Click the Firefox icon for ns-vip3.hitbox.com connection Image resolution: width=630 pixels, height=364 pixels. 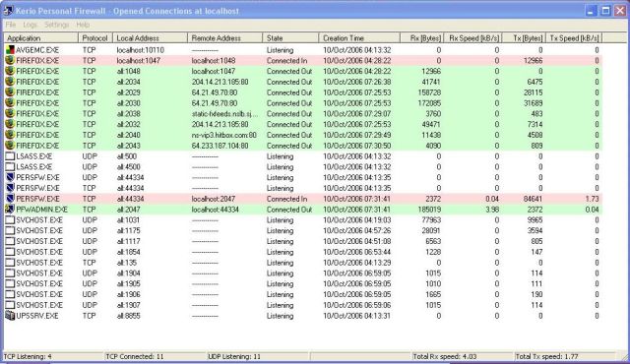point(10,135)
